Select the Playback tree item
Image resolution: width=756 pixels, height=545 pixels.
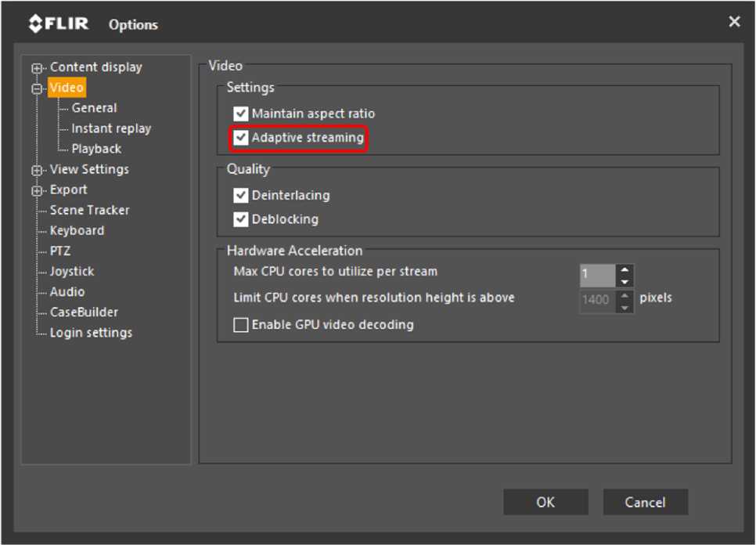96,149
